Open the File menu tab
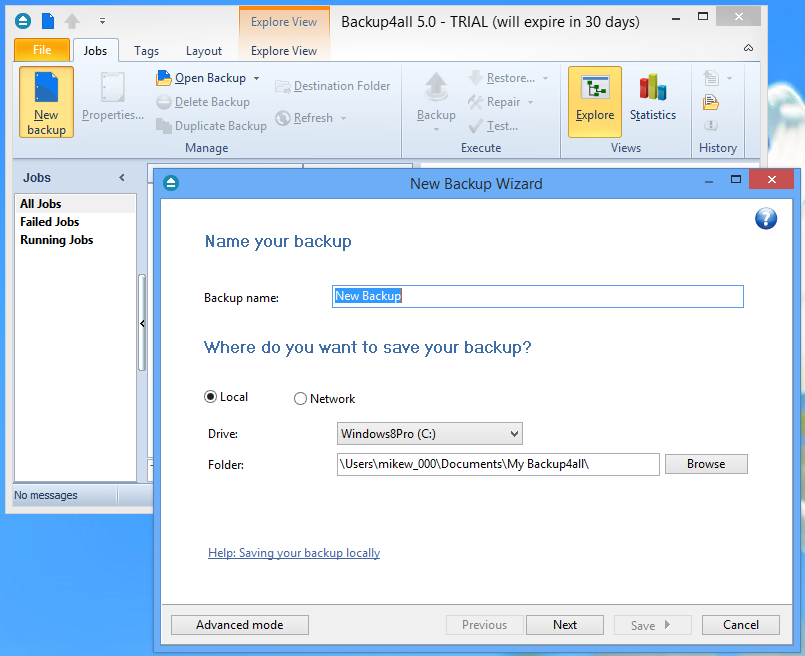The width and height of the screenshot is (805, 656). [x=42, y=50]
